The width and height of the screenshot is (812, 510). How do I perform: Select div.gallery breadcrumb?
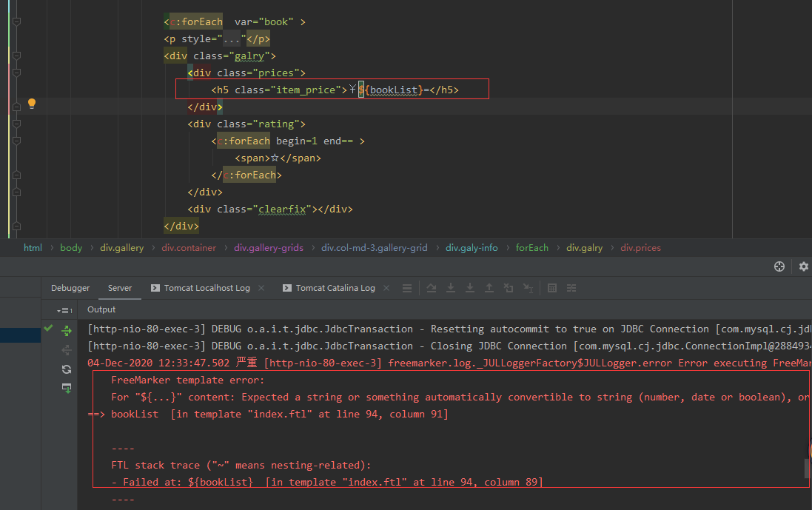point(121,247)
